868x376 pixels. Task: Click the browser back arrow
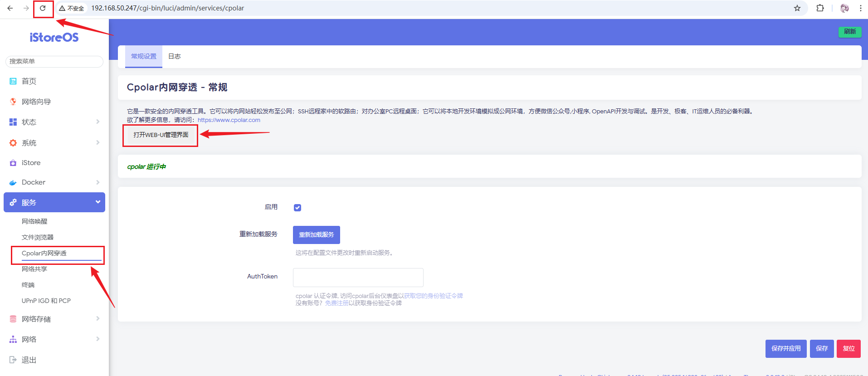(10, 8)
